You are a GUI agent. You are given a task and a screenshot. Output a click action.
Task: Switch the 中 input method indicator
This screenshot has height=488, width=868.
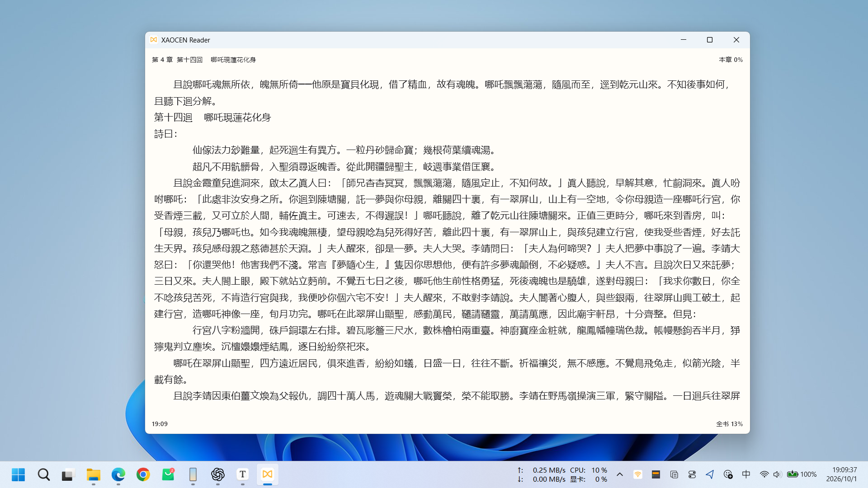[x=746, y=474]
